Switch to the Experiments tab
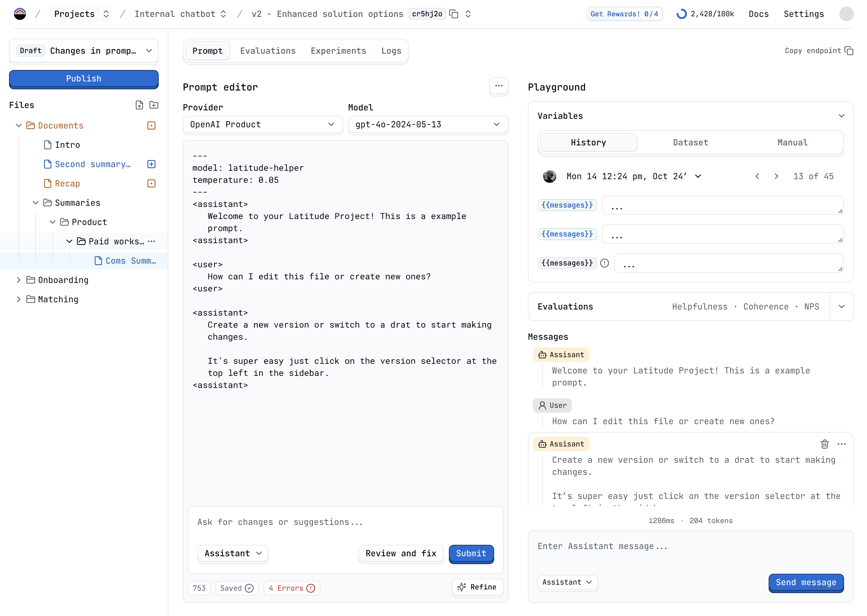The image size is (867, 616). [338, 51]
